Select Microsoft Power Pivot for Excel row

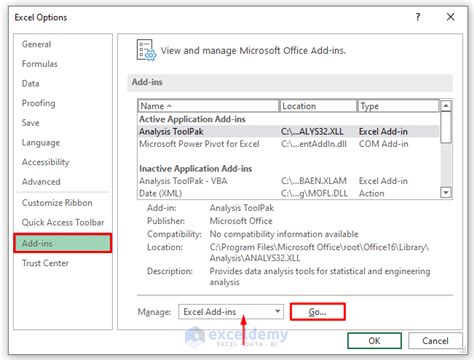(x=288, y=144)
